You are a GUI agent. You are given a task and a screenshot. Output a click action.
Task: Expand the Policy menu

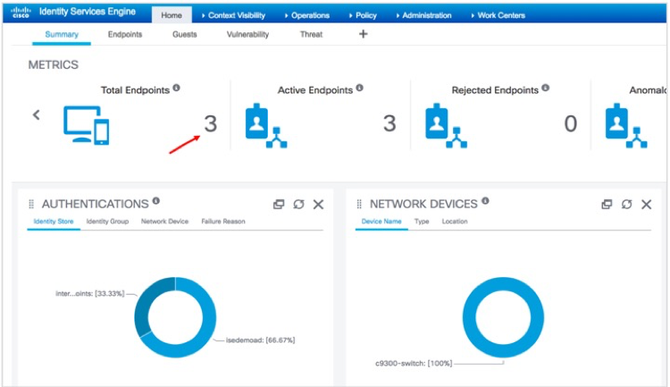363,15
